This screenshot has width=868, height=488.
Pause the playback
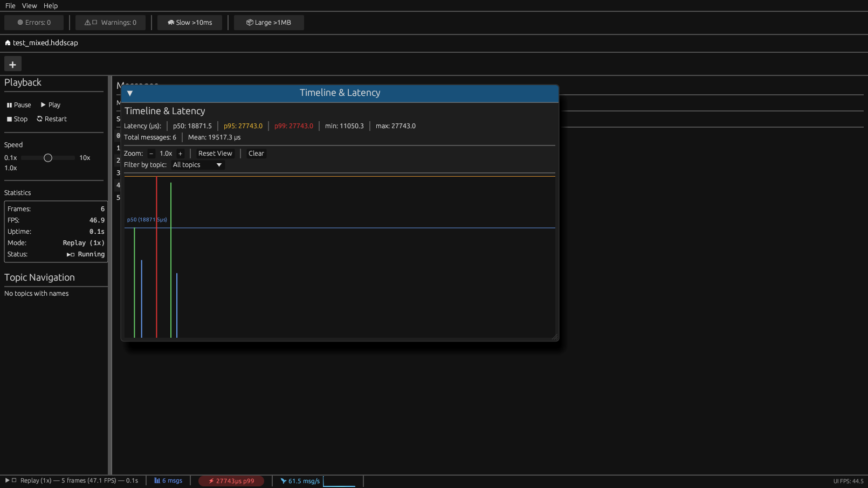[x=18, y=104]
